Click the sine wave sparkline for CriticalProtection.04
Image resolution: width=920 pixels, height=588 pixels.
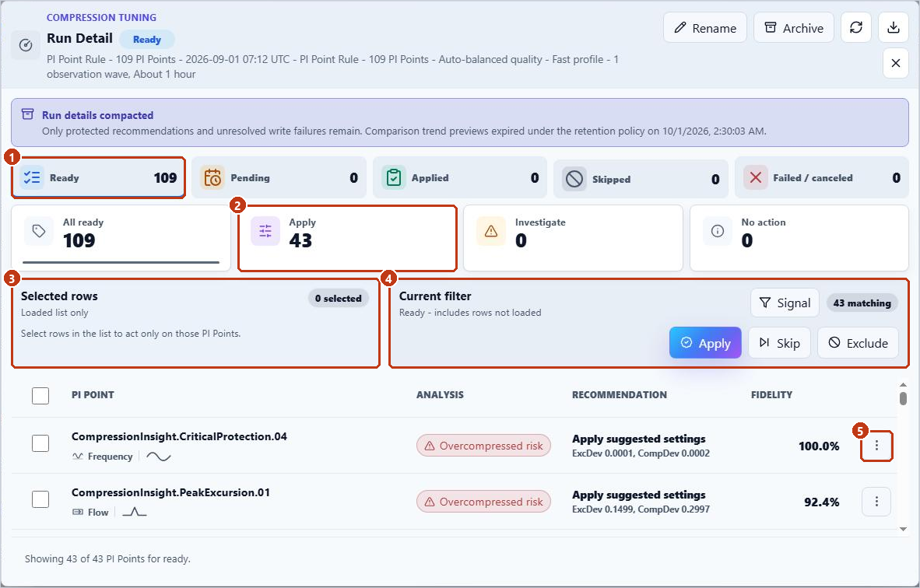point(159,456)
